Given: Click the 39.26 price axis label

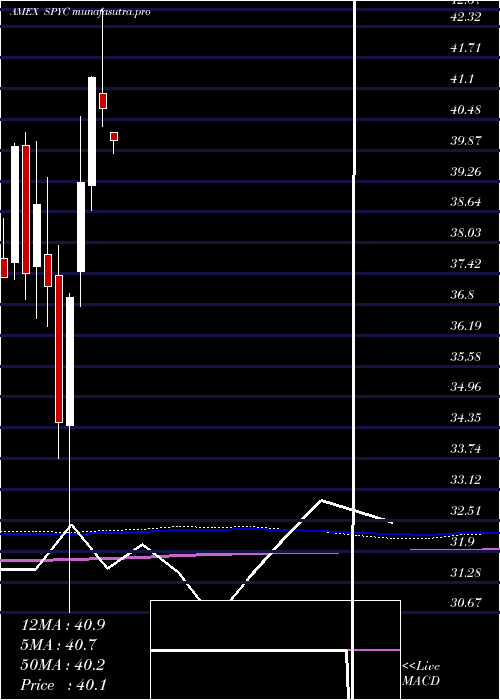Looking at the screenshot, I should coord(466,172).
